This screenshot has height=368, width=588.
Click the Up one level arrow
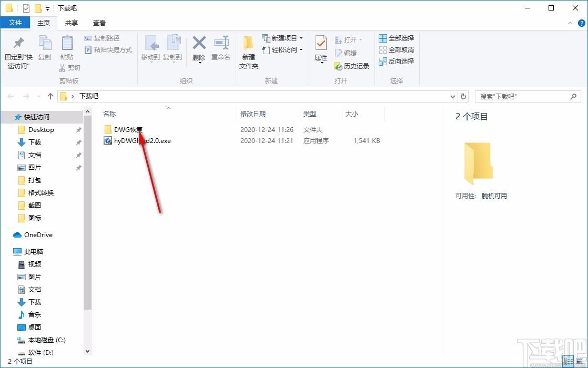click(50, 96)
